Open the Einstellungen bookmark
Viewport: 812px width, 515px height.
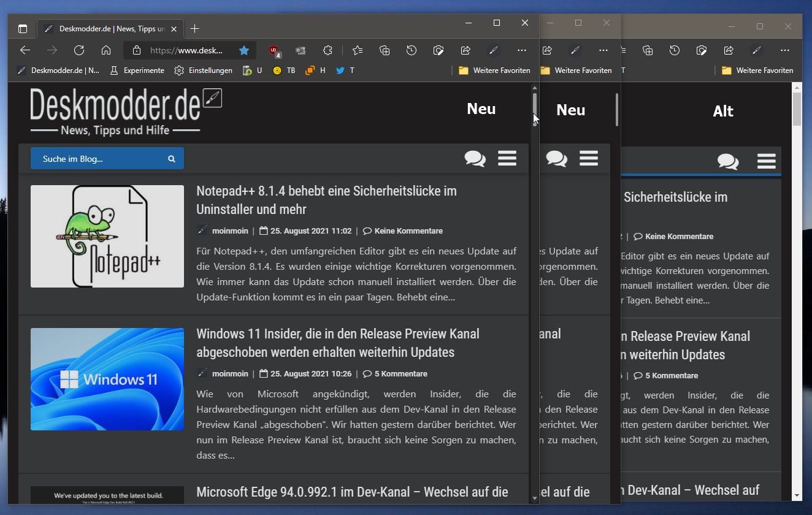pyautogui.click(x=203, y=71)
